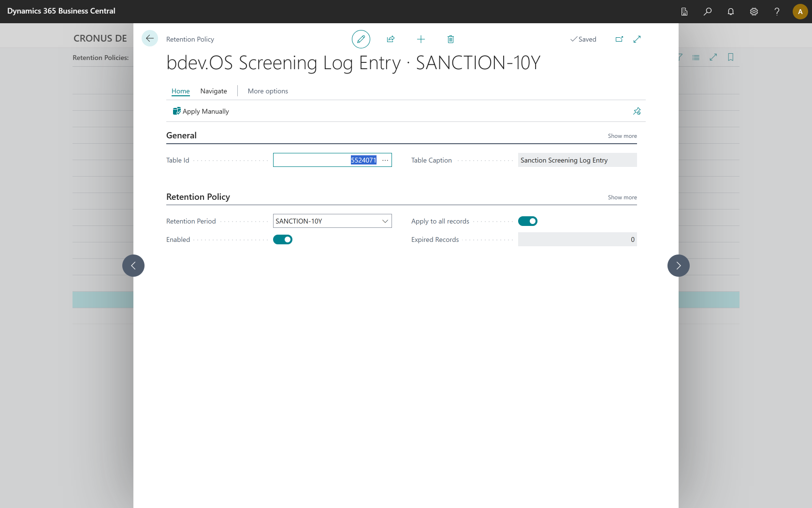
Task: Show more in Retention Policy section
Action: coord(622,197)
